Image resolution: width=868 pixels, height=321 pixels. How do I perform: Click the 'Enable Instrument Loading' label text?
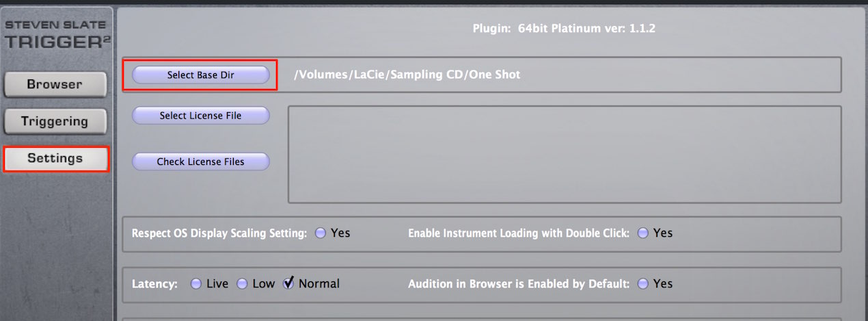519,233
